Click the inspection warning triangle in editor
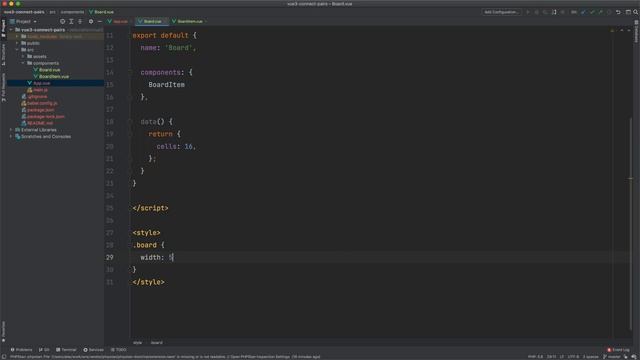This screenshot has height=360, width=640. tap(612, 30)
